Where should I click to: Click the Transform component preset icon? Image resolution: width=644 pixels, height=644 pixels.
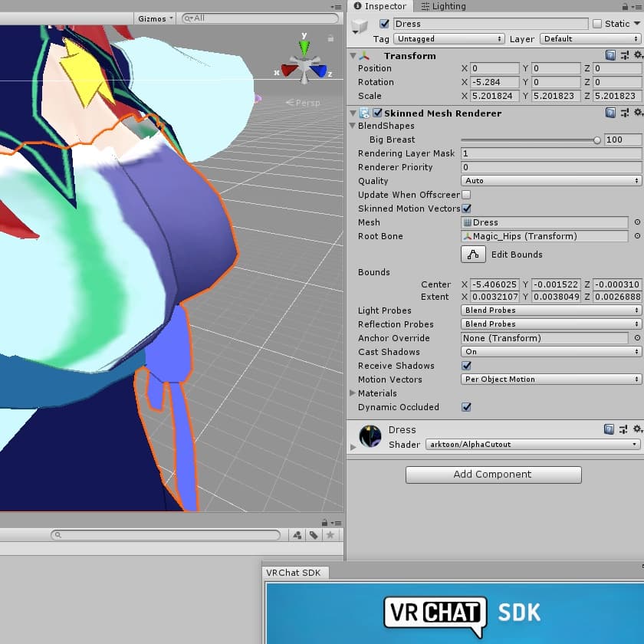[x=625, y=56]
